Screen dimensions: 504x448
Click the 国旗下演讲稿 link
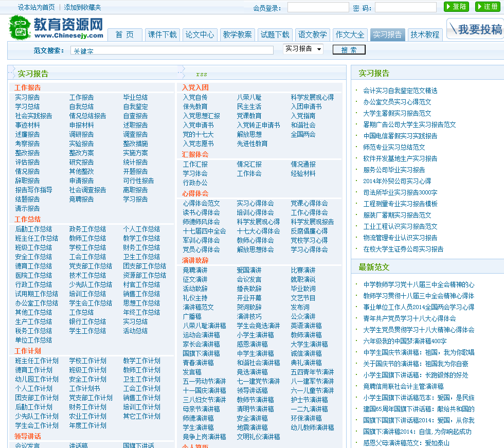[x=201, y=354]
